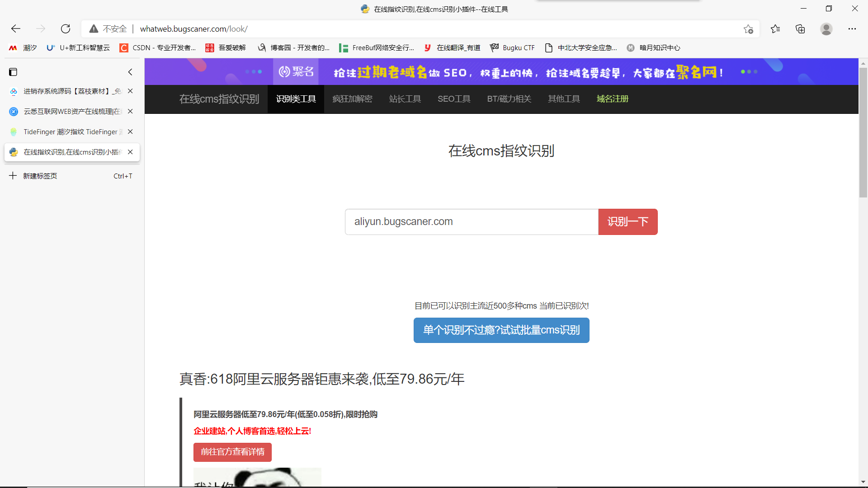Viewport: 868px width, 488px height.
Task: Open 站长工具 nav menu
Action: (x=405, y=99)
